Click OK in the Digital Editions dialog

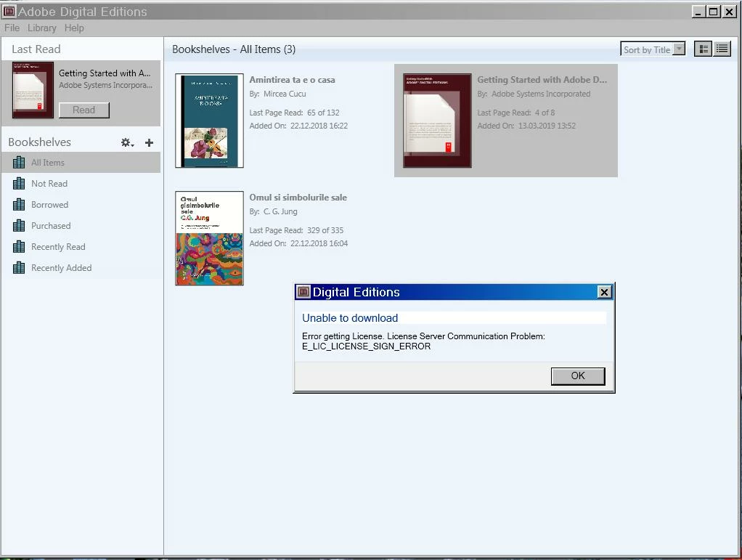coord(578,376)
